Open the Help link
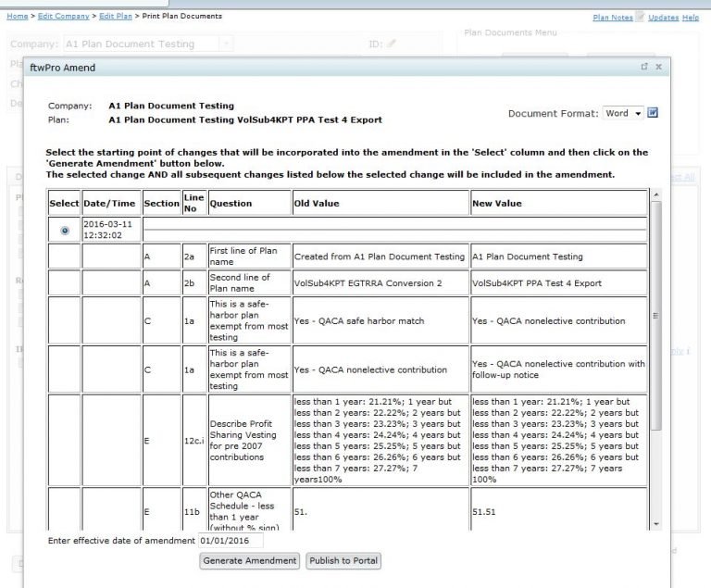This screenshot has height=588, width=711. pyautogui.click(x=691, y=17)
